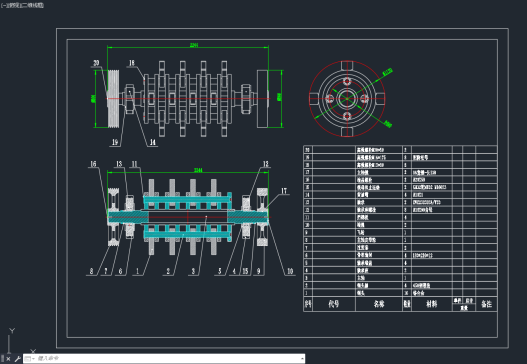Open command line customize wrench menu
Image resolution: width=527 pixels, height=364 pixels.
(x=17, y=359)
